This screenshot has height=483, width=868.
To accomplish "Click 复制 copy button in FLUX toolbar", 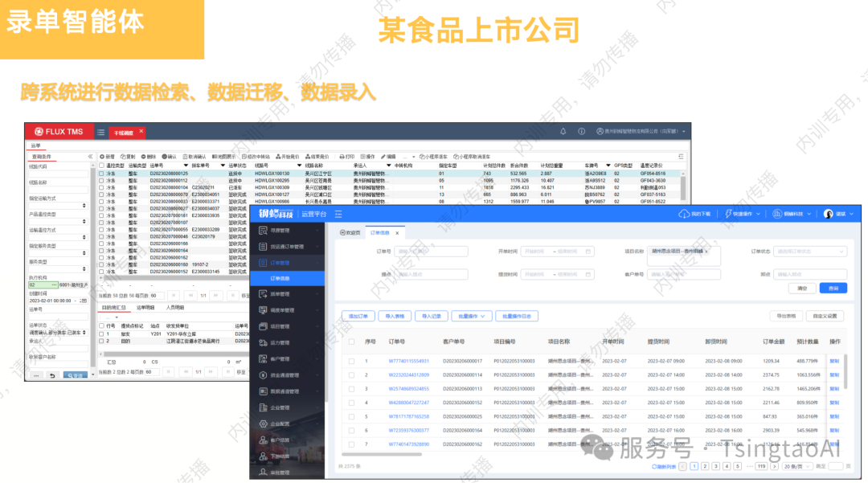I will (128, 157).
